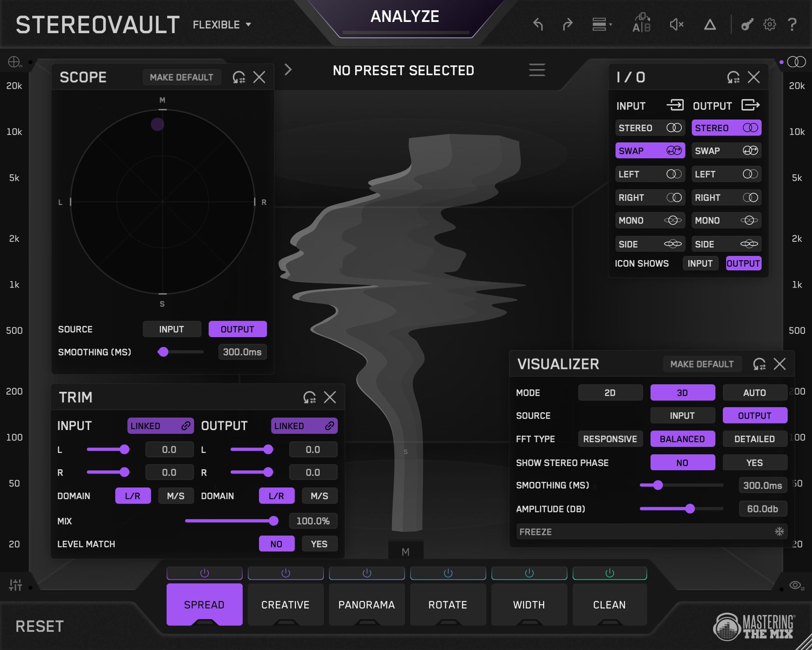Click the Trim MIX slider handle
The image size is (812, 650).
point(273,521)
